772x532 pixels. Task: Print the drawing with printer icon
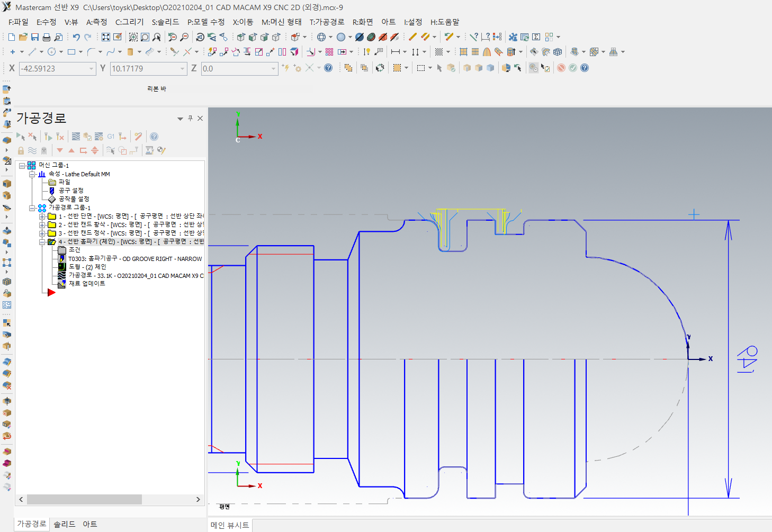point(47,37)
